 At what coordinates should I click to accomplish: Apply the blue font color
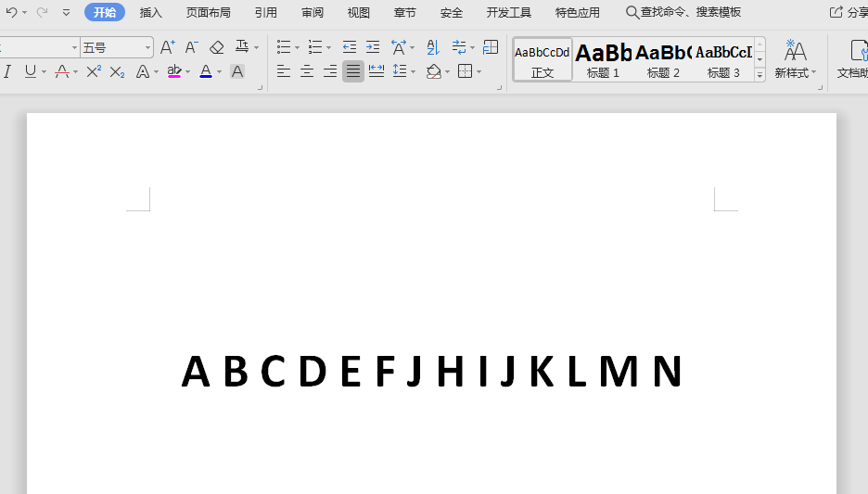[206, 71]
